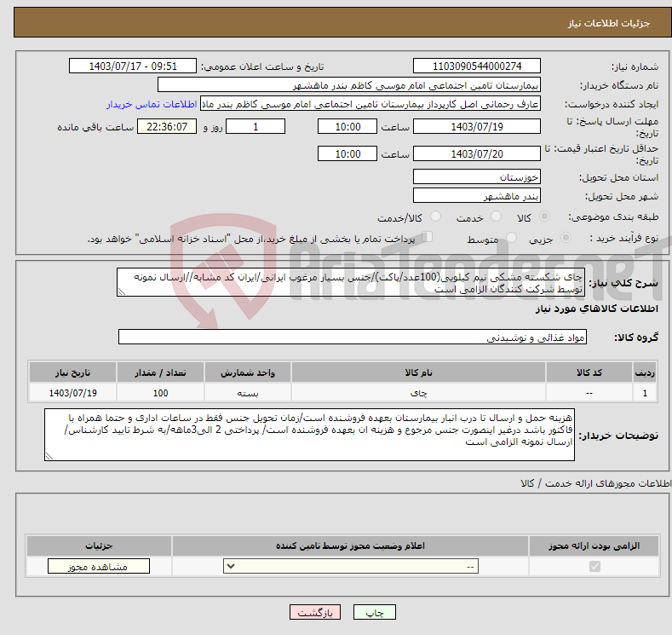
Task: Click the کد کالا column header
Action: (x=589, y=372)
